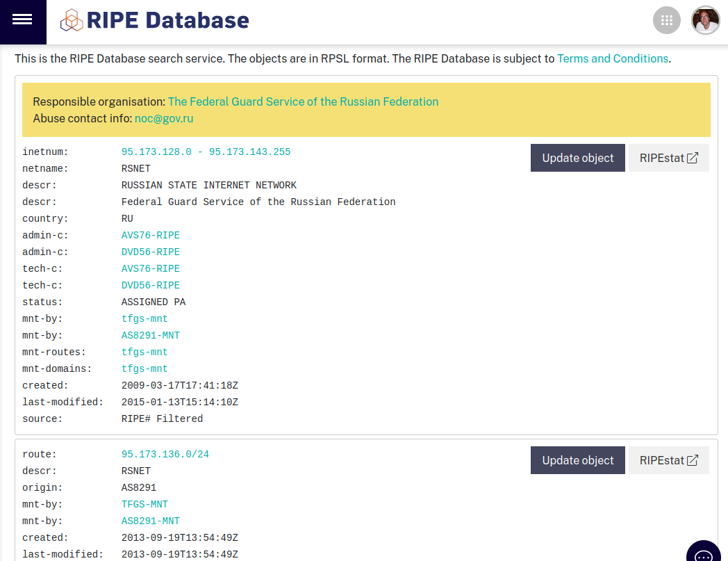This screenshot has height=561, width=728.
Task: Open mnt-domains tfgs-mnt link
Action: [144, 369]
